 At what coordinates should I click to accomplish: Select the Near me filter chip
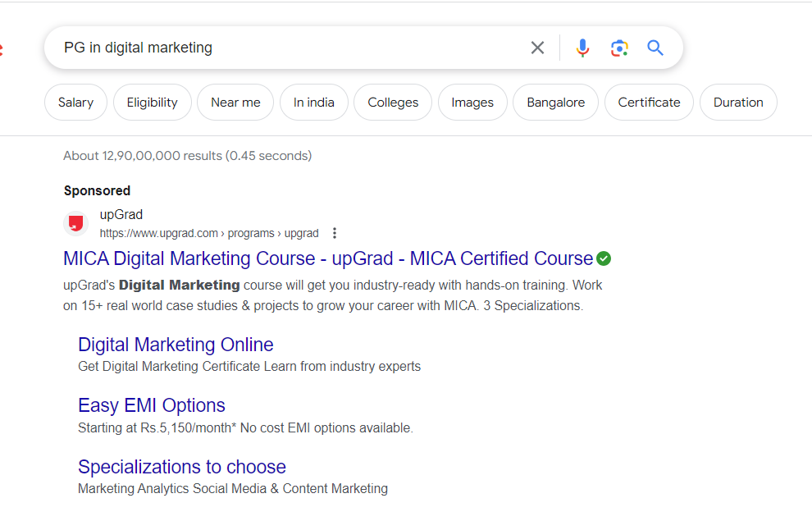coord(235,103)
